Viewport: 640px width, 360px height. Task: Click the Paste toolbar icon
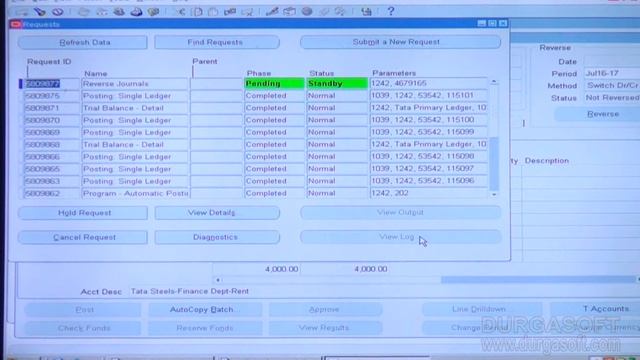(x=213, y=11)
